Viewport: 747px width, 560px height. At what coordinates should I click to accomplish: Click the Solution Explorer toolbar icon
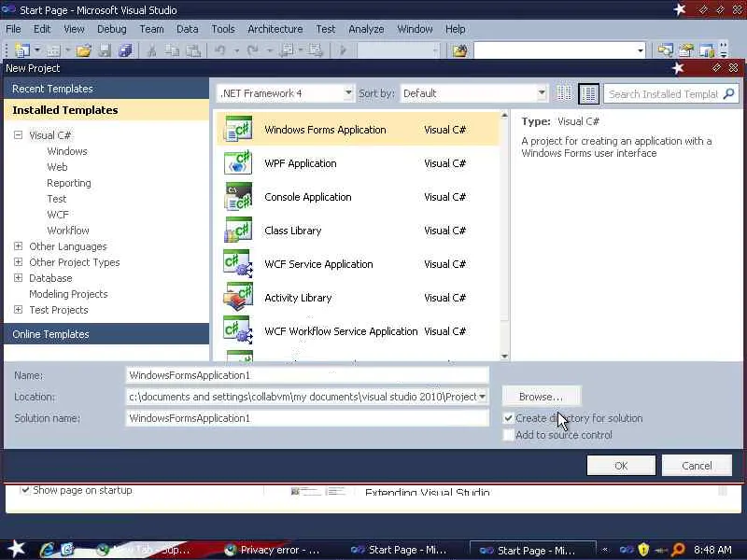665,50
